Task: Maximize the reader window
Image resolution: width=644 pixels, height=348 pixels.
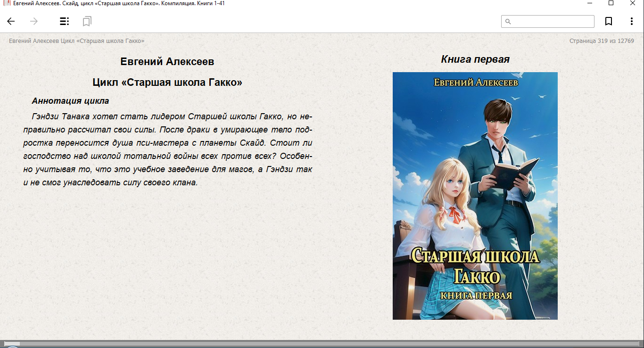Action: 611,3
